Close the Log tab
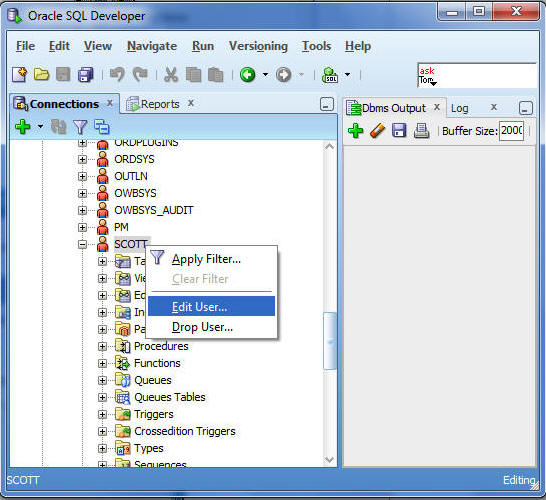546x500 pixels. pos(493,107)
